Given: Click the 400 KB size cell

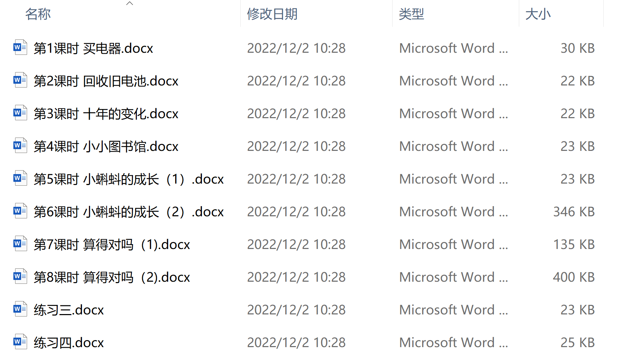Looking at the screenshot, I should pyautogui.click(x=574, y=277).
